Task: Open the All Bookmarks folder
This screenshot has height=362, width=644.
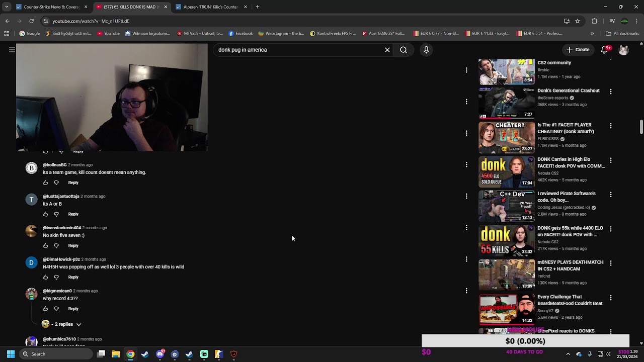Action: (622, 34)
